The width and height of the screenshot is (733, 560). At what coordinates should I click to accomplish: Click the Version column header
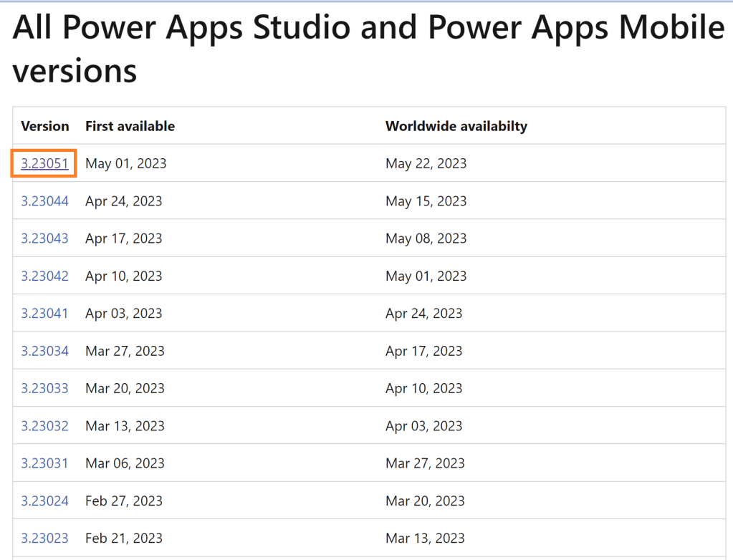tap(45, 126)
